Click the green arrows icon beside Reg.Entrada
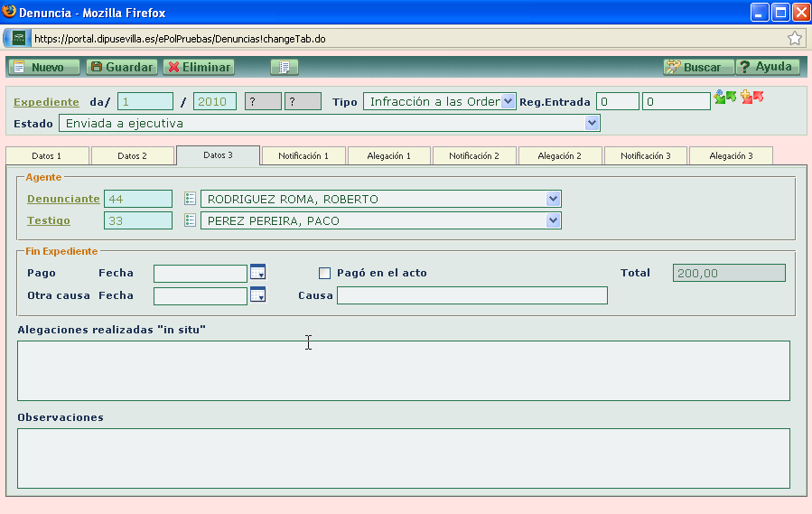 tap(725, 97)
